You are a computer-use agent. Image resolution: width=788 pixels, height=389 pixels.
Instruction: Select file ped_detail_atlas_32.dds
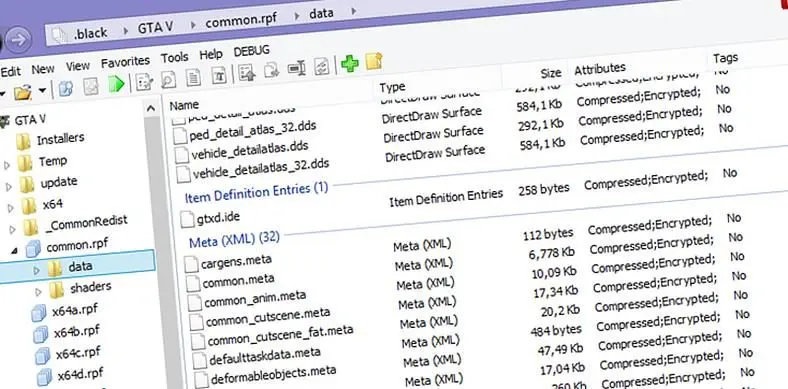pos(253,130)
